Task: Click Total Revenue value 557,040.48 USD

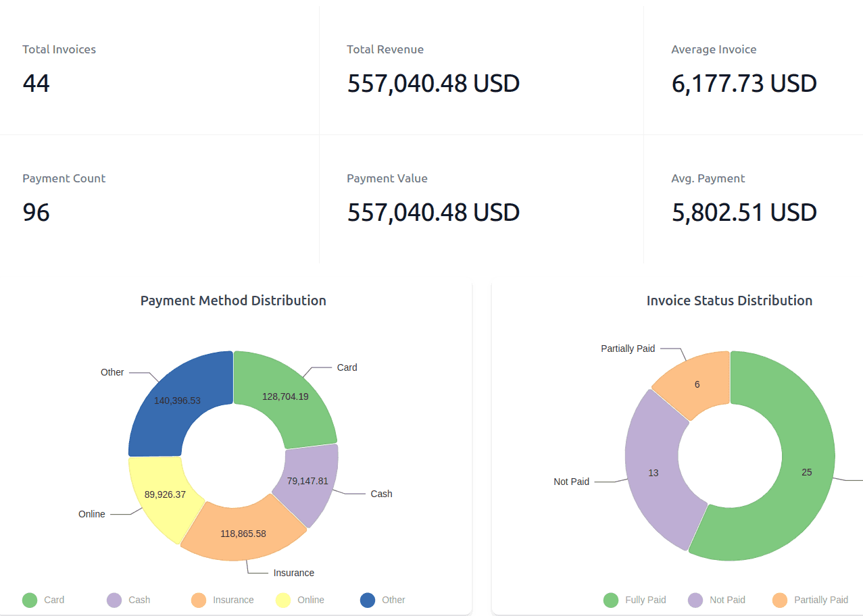Action: pyautogui.click(x=433, y=84)
